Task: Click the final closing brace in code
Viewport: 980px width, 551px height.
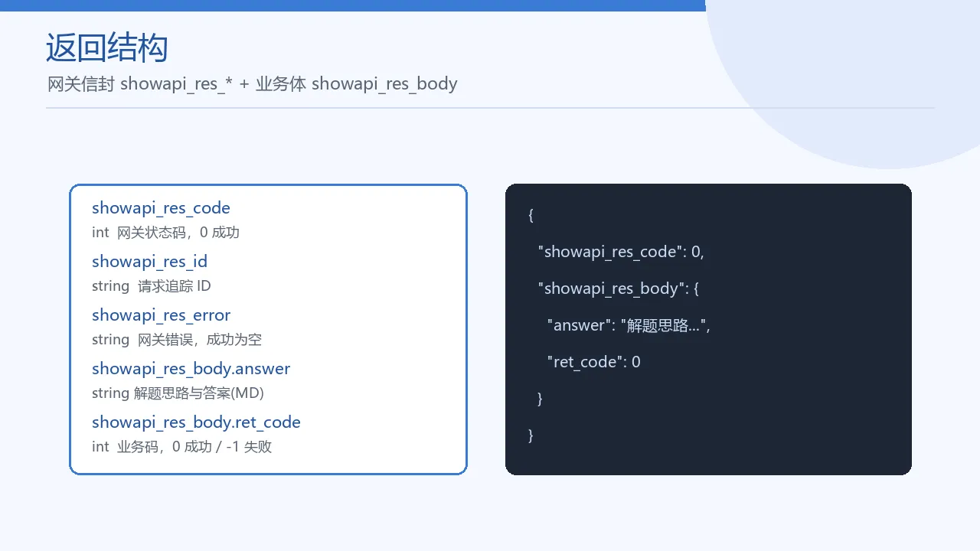Action: (x=531, y=435)
